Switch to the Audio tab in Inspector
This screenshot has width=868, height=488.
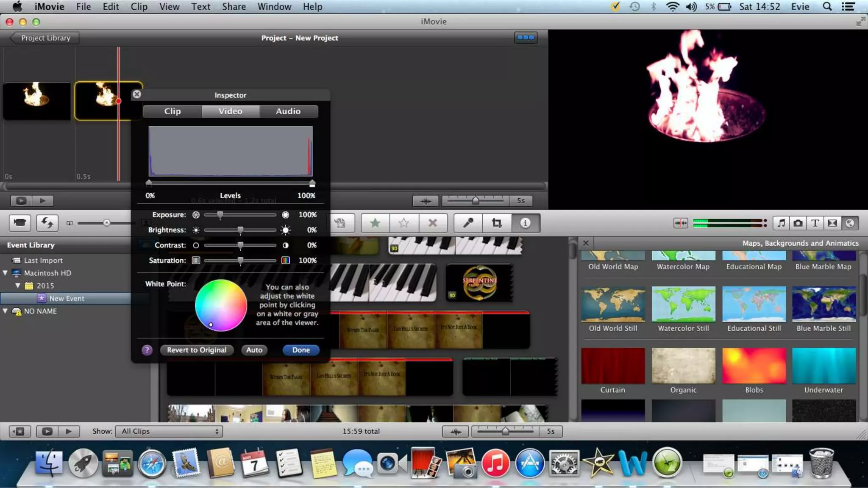click(x=288, y=111)
